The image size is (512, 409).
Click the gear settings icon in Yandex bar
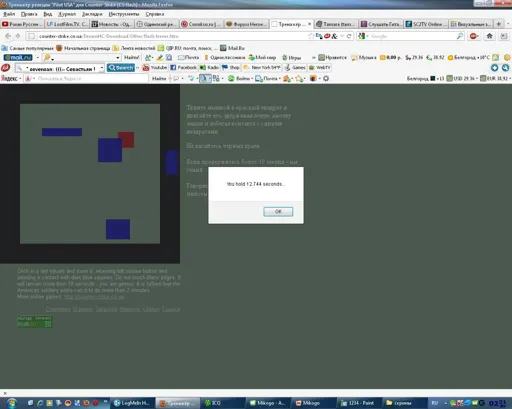coord(326,78)
